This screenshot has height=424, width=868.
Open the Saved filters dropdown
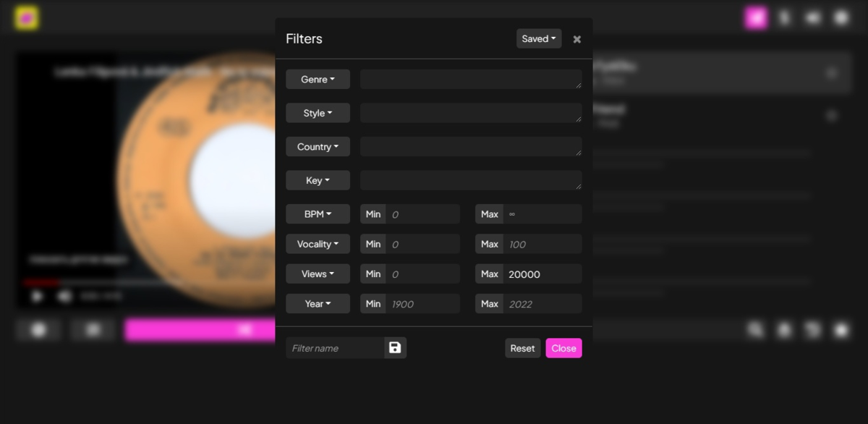click(539, 39)
